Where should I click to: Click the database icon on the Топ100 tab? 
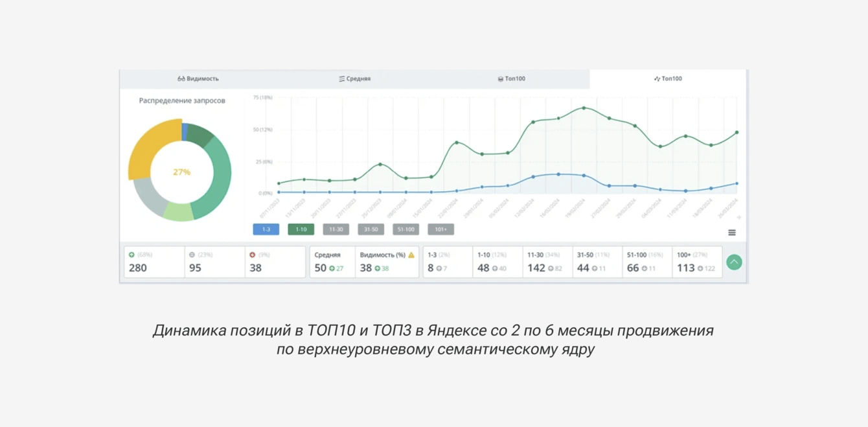coord(500,79)
